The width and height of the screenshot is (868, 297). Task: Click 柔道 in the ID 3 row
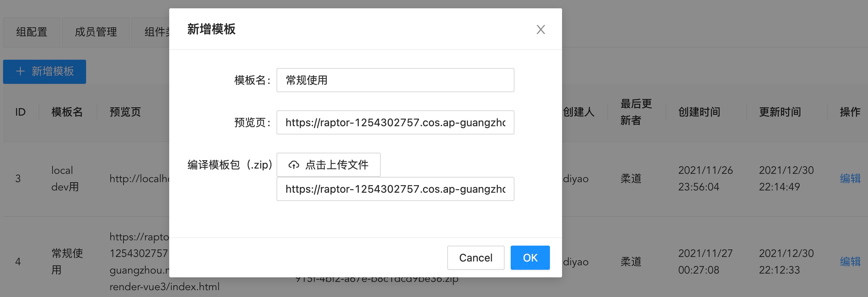[631, 178]
